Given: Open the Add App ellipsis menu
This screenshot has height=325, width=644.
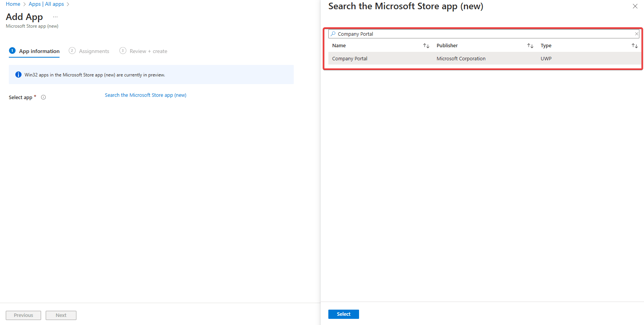Looking at the screenshot, I should pyautogui.click(x=55, y=17).
